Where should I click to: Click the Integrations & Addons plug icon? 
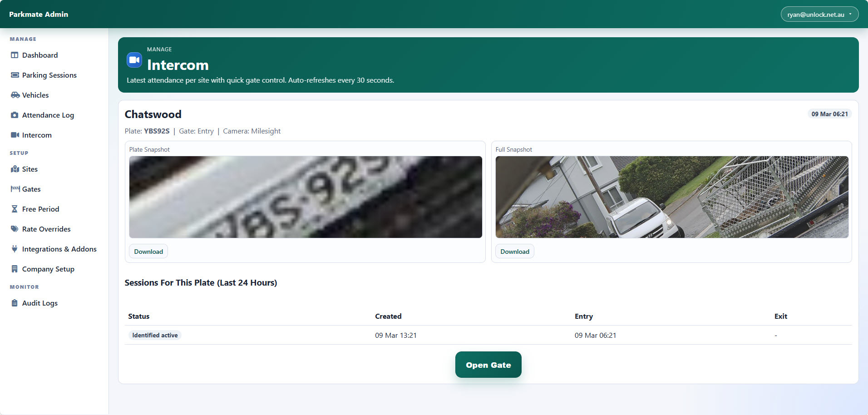click(x=15, y=249)
